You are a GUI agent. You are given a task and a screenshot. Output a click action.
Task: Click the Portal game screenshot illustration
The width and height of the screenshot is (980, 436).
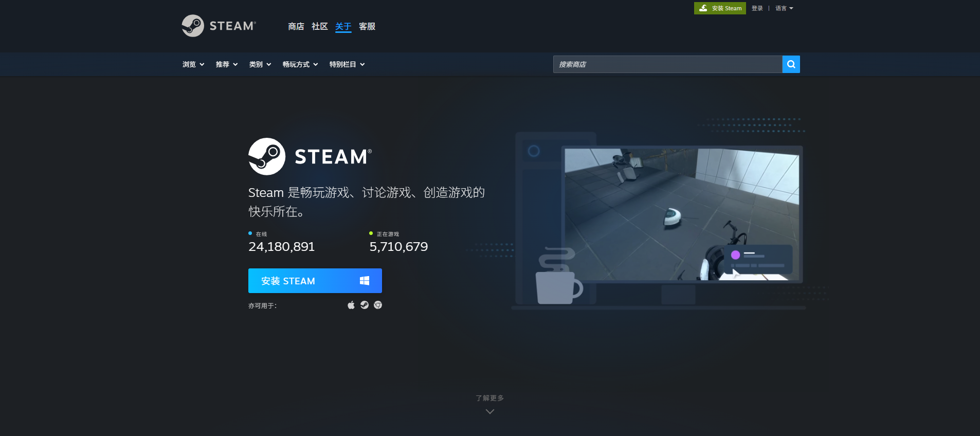[682, 214]
